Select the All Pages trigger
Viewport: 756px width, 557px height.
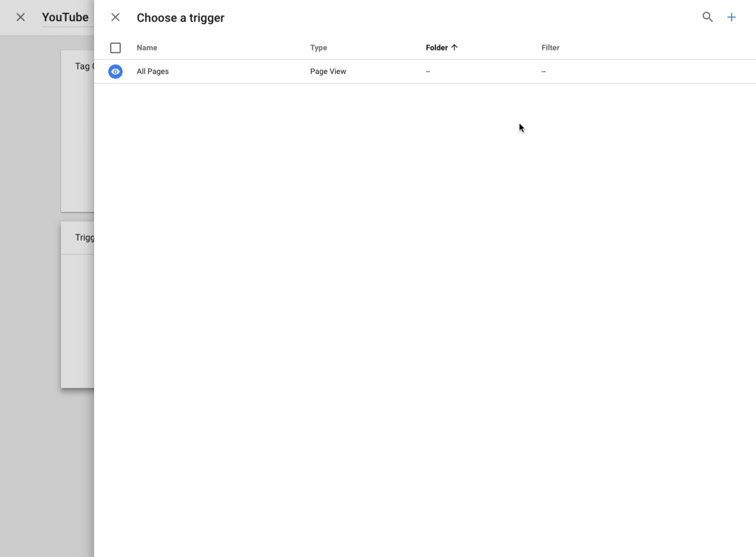pos(152,71)
